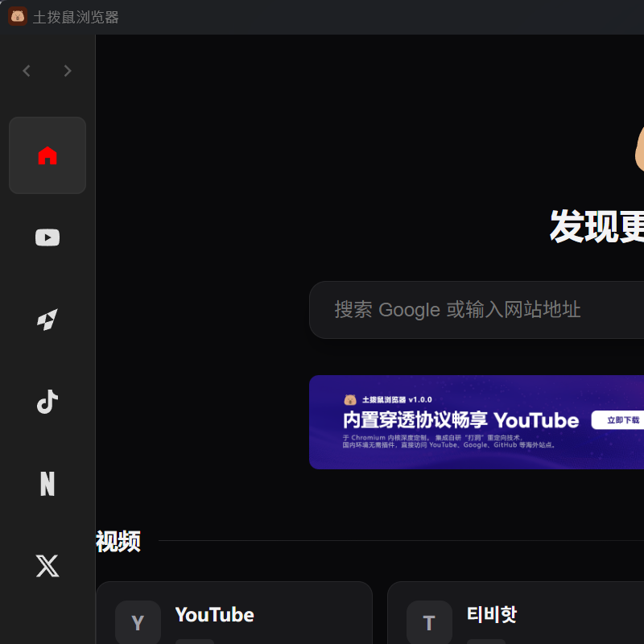
Task: Click the 土拨鼠浏览器 window title
Action: pyautogui.click(x=76, y=17)
